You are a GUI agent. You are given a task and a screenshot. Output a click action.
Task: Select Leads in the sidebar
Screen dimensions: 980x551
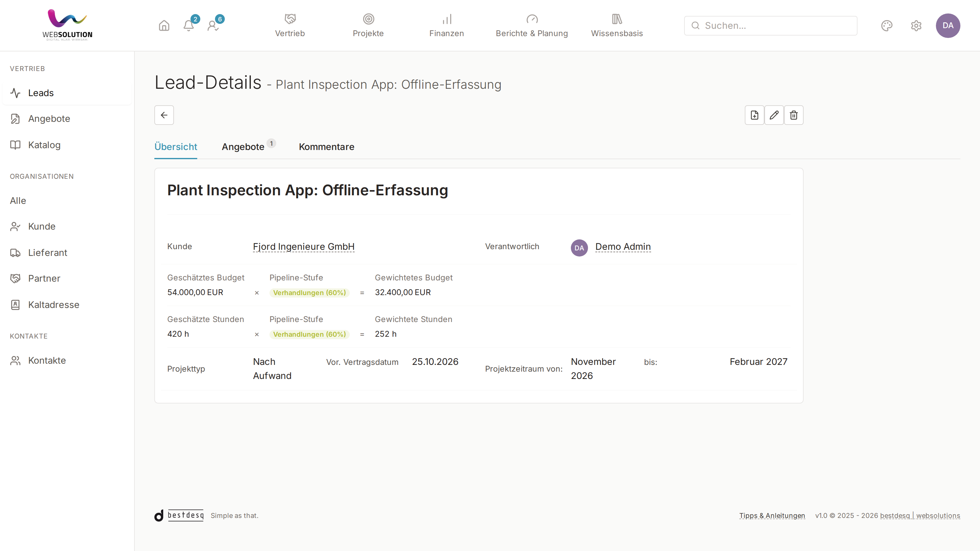pyautogui.click(x=67, y=93)
